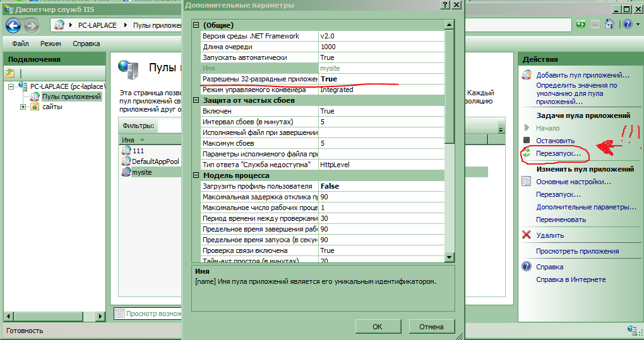The image size is (644, 340).
Task: Click the Длина очереди value 1000
Action: 381,47
